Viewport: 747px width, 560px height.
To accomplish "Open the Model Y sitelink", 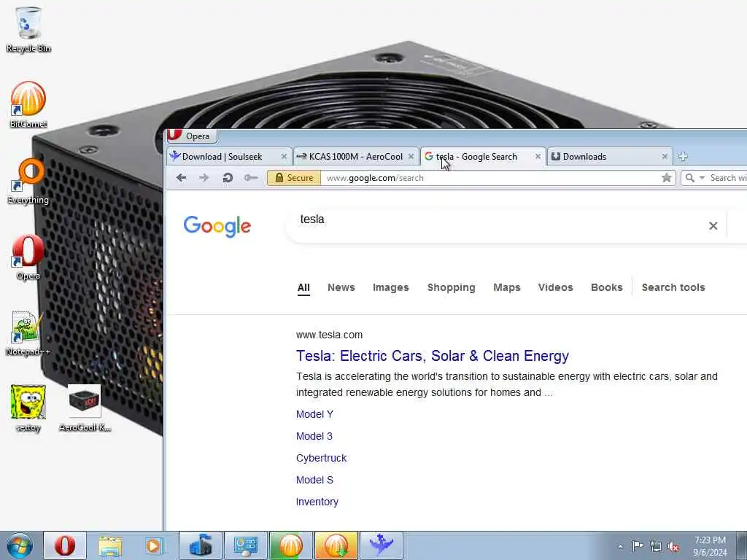I will (314, 414).
